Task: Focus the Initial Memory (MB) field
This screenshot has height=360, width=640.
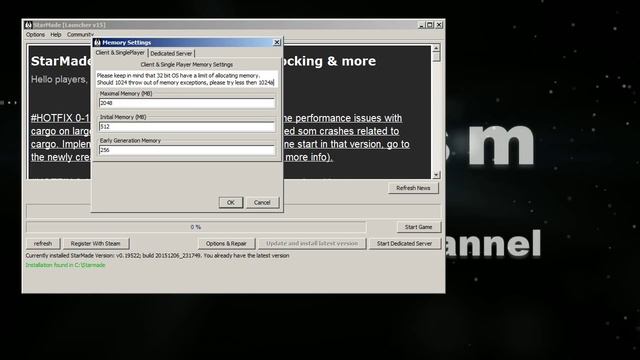Action: coord(187,127)
